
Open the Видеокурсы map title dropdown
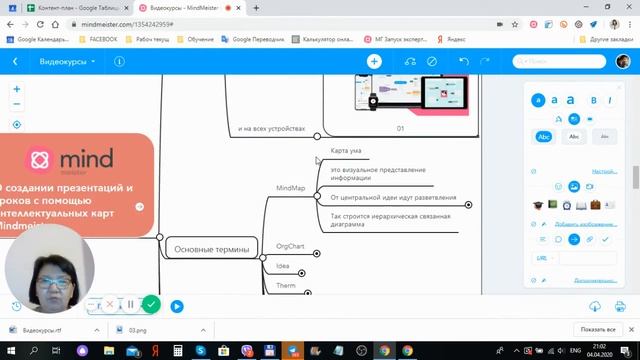67,62
